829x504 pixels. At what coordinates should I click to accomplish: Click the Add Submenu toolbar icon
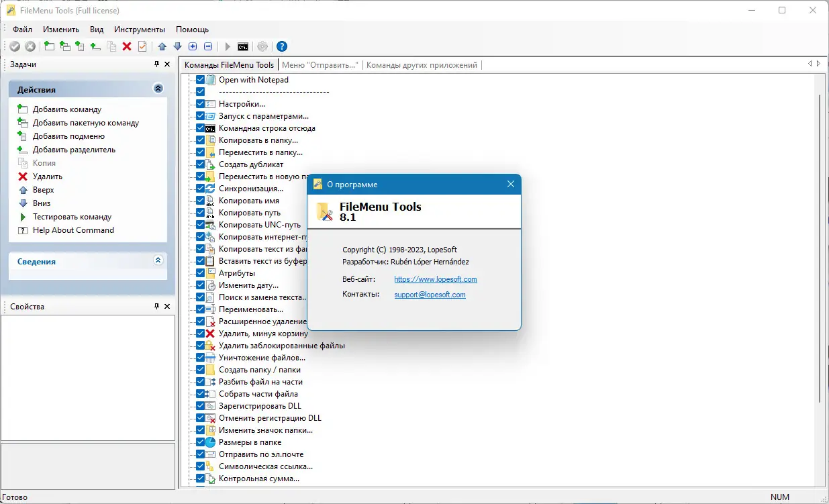81,46
